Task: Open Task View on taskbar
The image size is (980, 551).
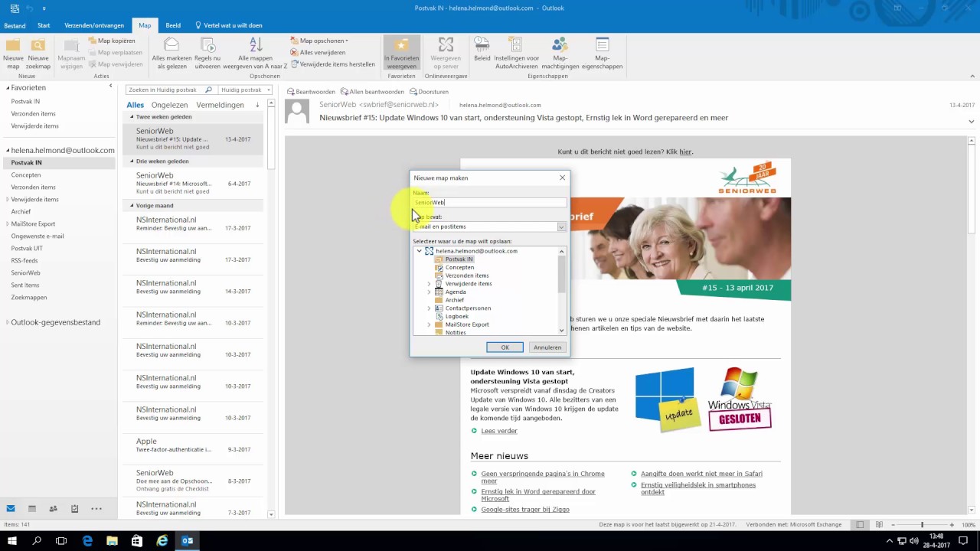Action: pyautogui.click(x=61, y=540)
